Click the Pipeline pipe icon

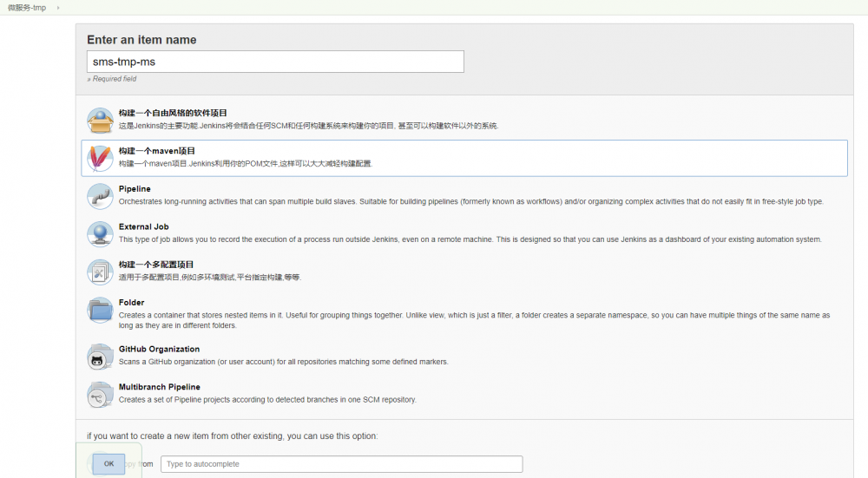pos(100,196)
